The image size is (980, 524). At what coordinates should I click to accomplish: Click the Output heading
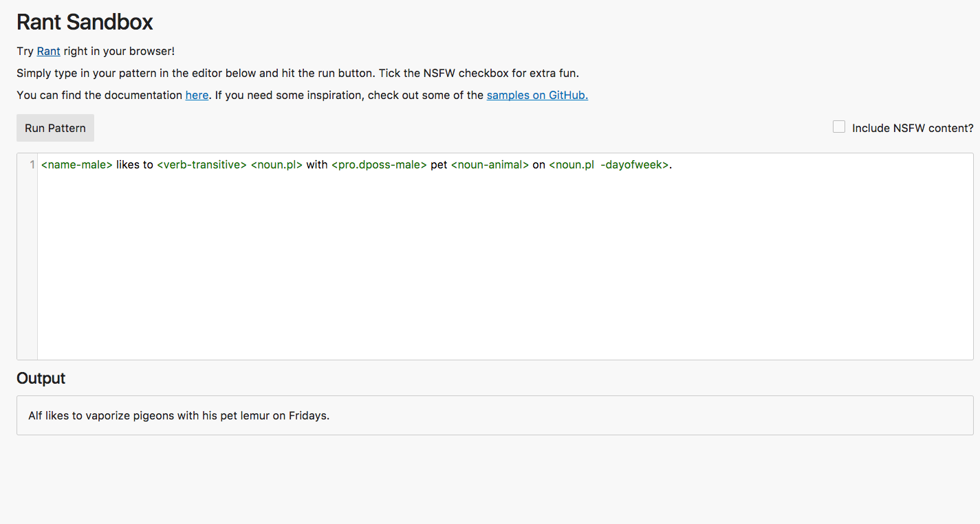coord(41,378)
